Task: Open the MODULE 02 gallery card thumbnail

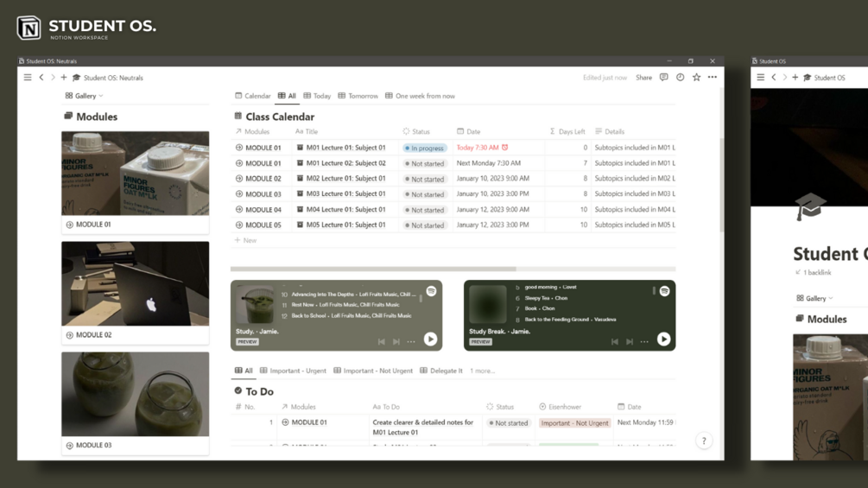Action: coord(135,283)
